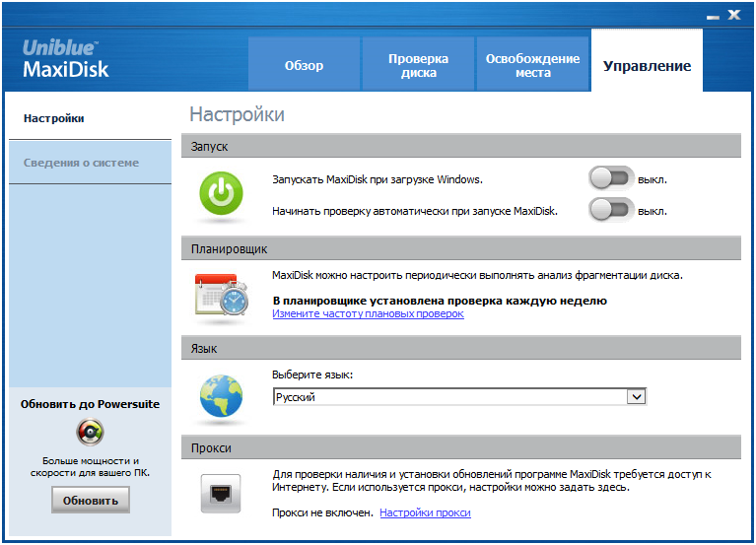
Task: Open the Проверка диска tab
Action: [x=419, y=65]
